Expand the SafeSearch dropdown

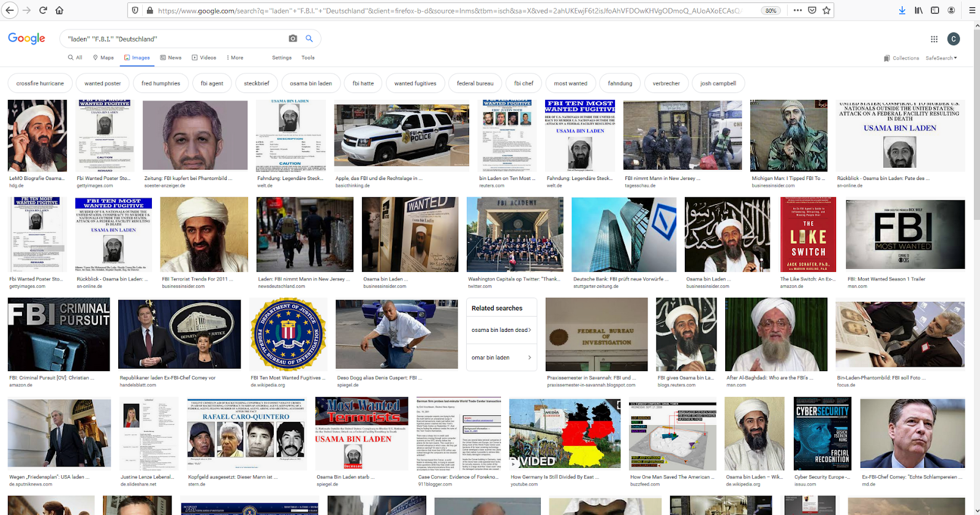[941, 58]
